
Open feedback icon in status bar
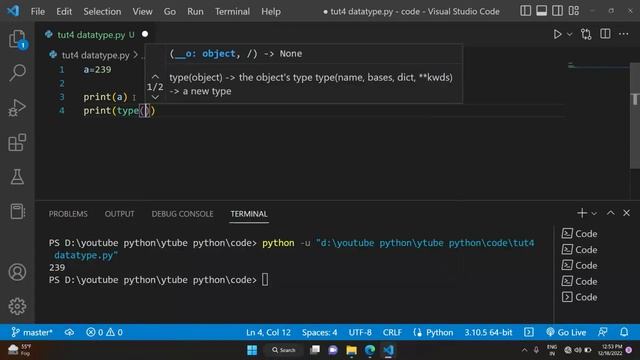point(603,332)
